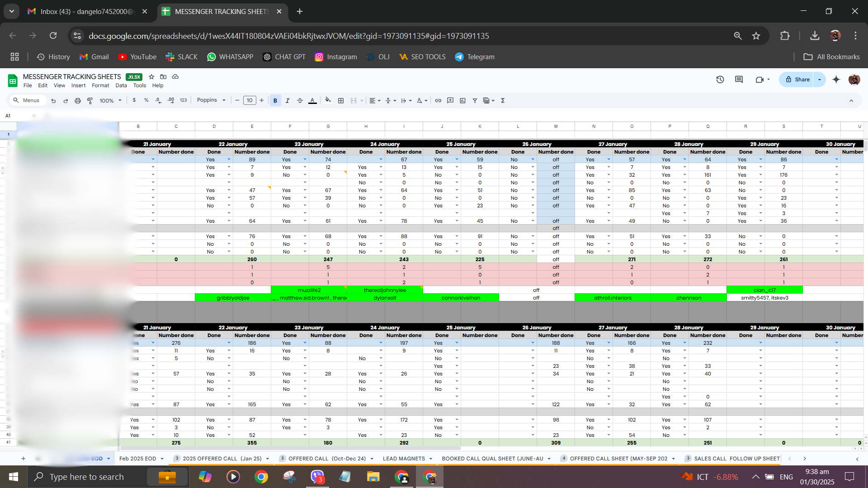Click the insert chart icon

click(462, 101)
